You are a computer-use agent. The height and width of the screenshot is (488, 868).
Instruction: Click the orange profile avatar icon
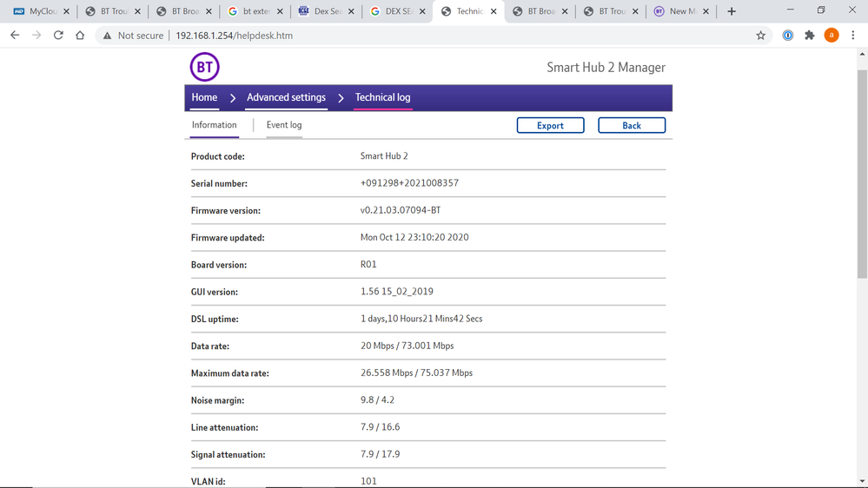click(832, 36)
